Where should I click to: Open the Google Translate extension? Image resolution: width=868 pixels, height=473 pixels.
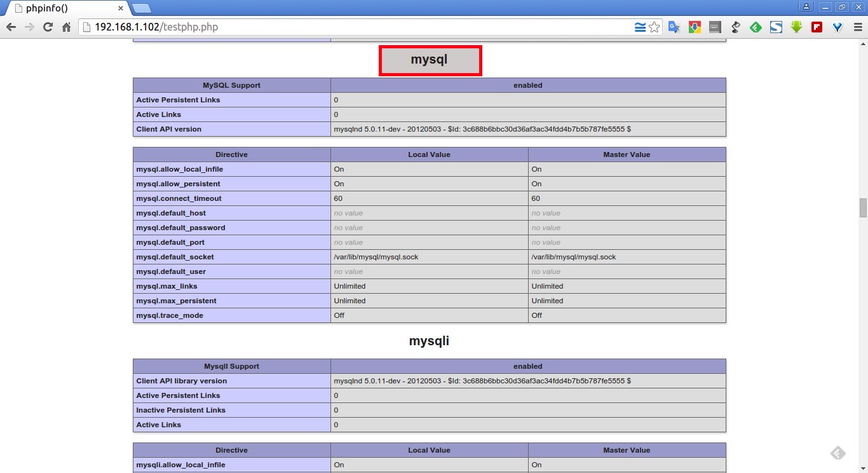pyautogui.click(x=674, y=27)
